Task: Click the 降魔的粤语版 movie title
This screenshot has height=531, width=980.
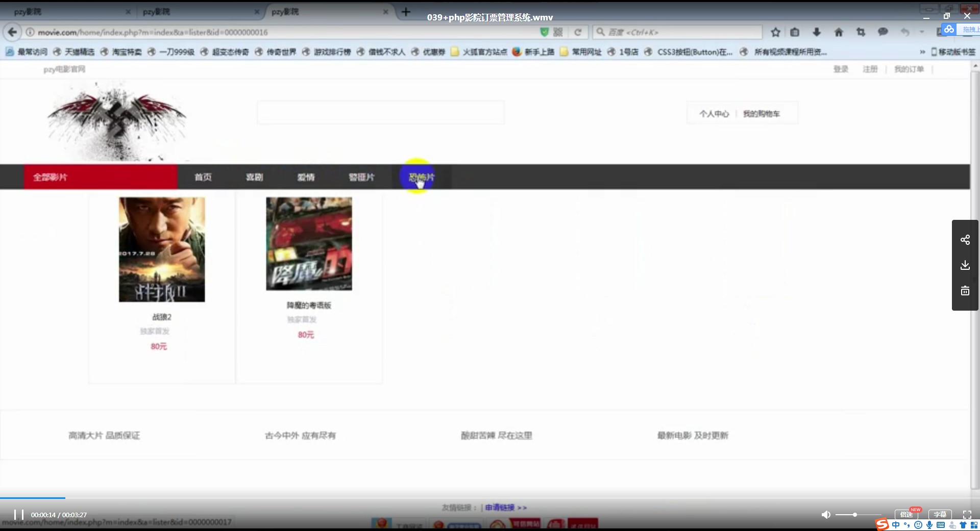Action: (309, 305)
